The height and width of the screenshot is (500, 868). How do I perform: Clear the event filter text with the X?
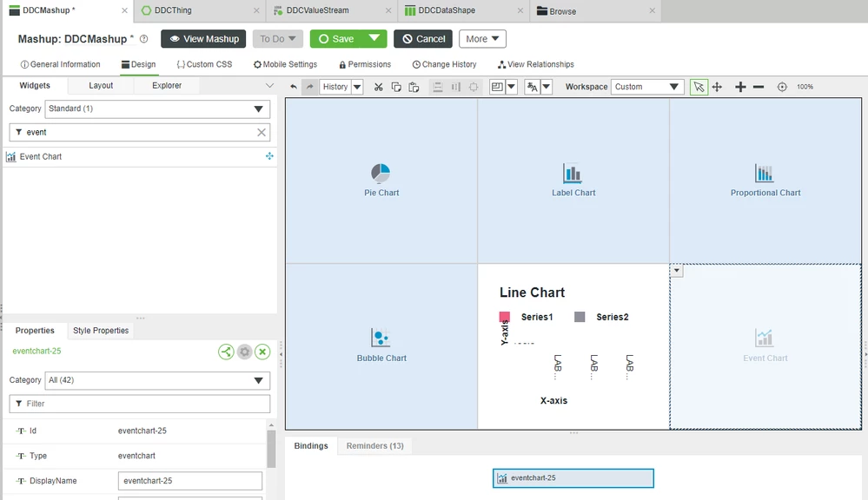pos(262,132)
